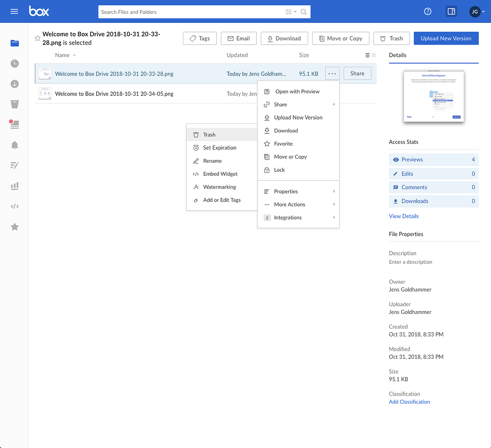Click the file preview thumbnail in Details
This screenshot has width=491, height=448.
433,97
